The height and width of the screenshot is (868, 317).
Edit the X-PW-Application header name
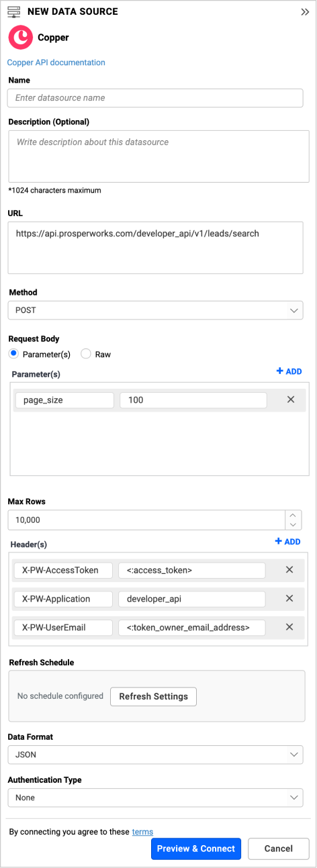coord(63,599)
